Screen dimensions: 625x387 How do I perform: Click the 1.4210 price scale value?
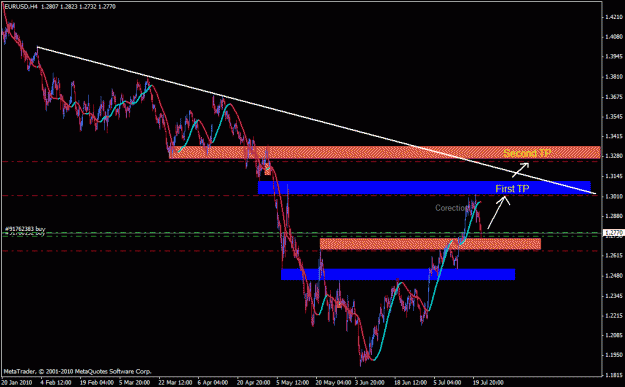[614, 17]
